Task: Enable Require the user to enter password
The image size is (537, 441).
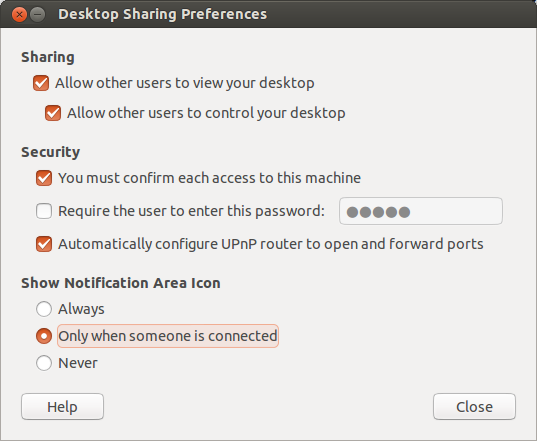Action: (44, 211)
